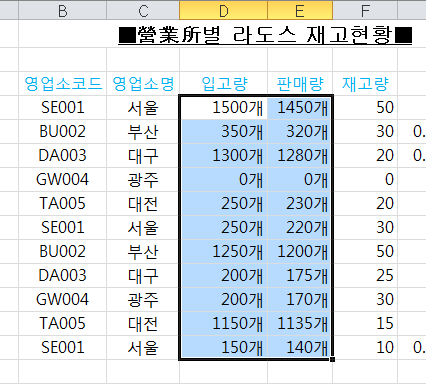Screen dimensions: 426x384
Task: Click the GW004 cell in the 170개 row
Action: coord(62,299)
